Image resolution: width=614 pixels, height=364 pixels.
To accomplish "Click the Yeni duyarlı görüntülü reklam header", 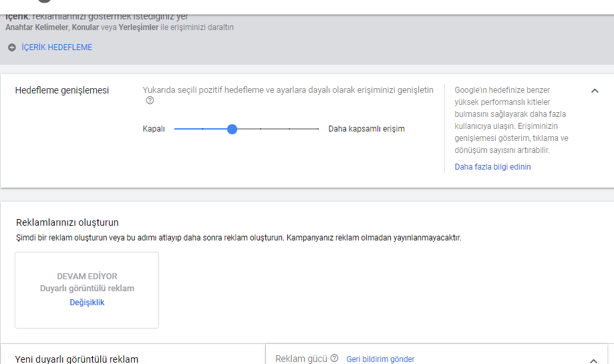I will [77, 359].
